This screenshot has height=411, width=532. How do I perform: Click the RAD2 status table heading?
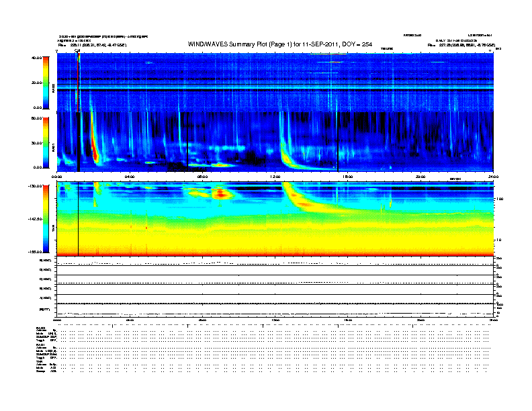pyautogui.click(x=41, y=328)
